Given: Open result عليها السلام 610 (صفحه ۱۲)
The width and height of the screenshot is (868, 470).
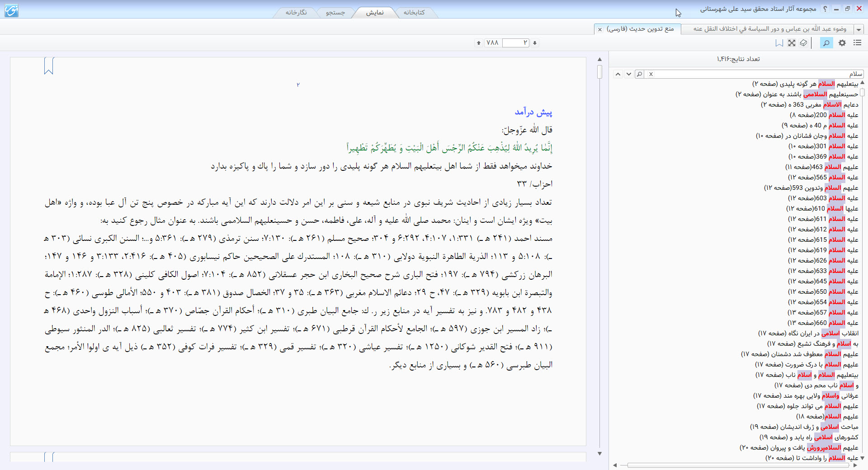Looking at the screenshot, I should (822, 209).
